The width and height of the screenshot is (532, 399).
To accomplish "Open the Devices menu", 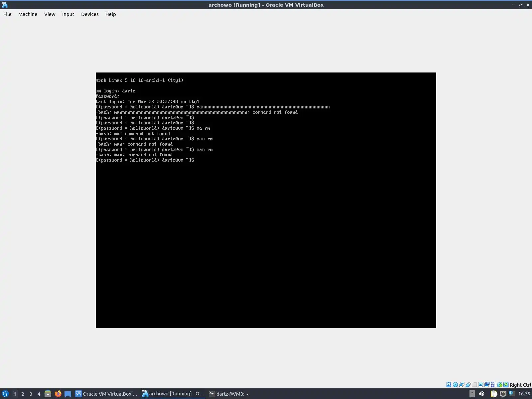I will pos(90,14).
